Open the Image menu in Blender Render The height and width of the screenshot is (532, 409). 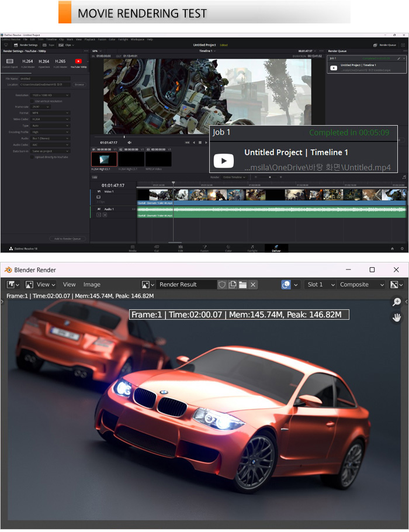92,285
